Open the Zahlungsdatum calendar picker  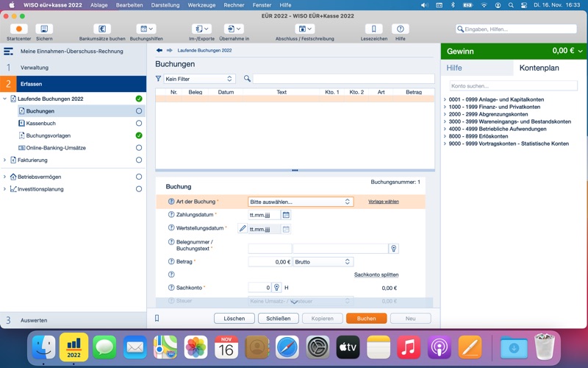click(286, 215)
